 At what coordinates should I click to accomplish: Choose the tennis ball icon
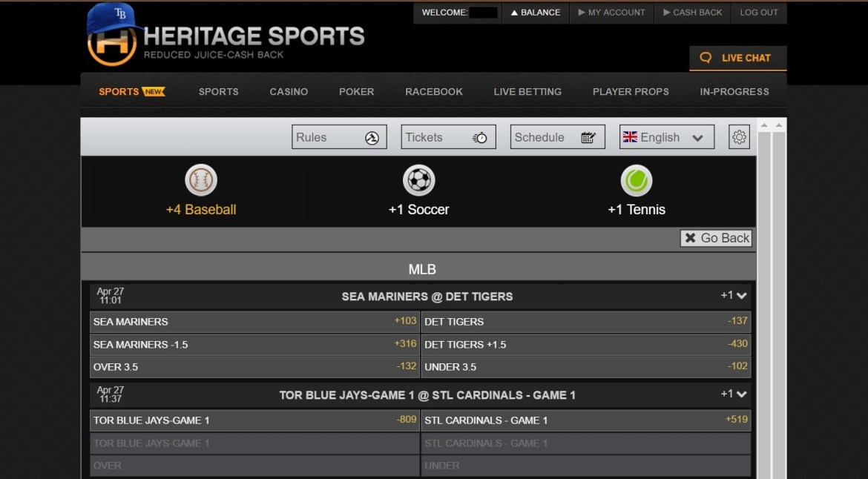point(636,180)
